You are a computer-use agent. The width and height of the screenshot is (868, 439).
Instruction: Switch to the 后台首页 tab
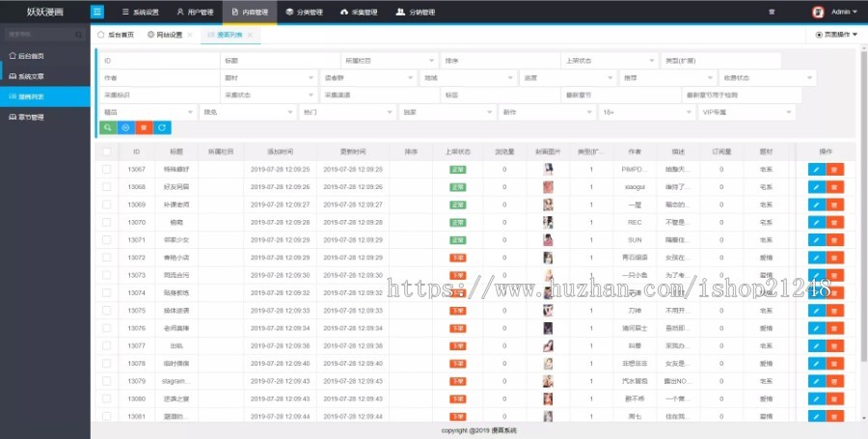tap(116, 35)
